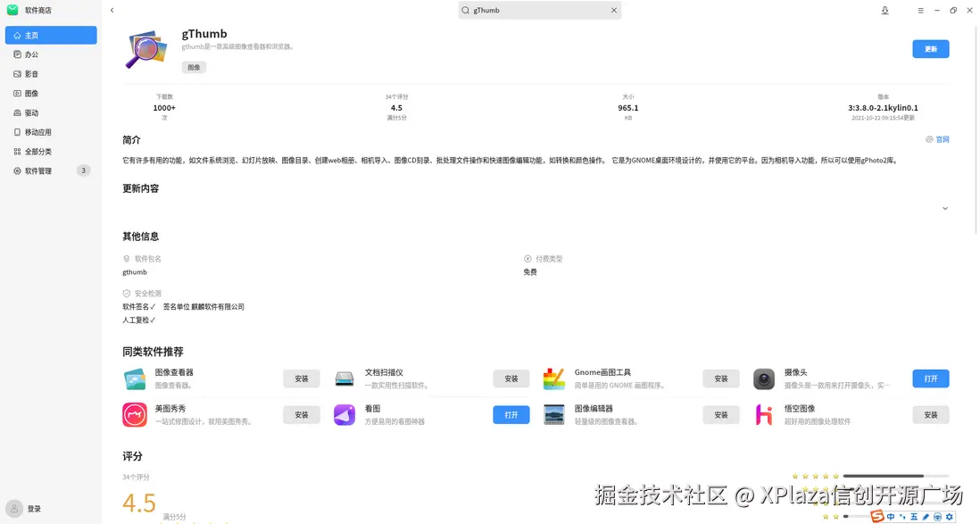980x524 pixels.
Task: Click the 图像查看器 app icon
Action: (135, 378)
